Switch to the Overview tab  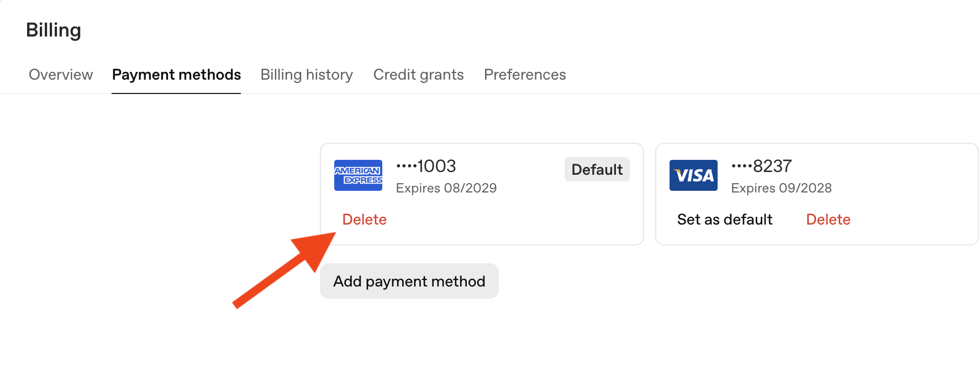click(x=60, y=75)
